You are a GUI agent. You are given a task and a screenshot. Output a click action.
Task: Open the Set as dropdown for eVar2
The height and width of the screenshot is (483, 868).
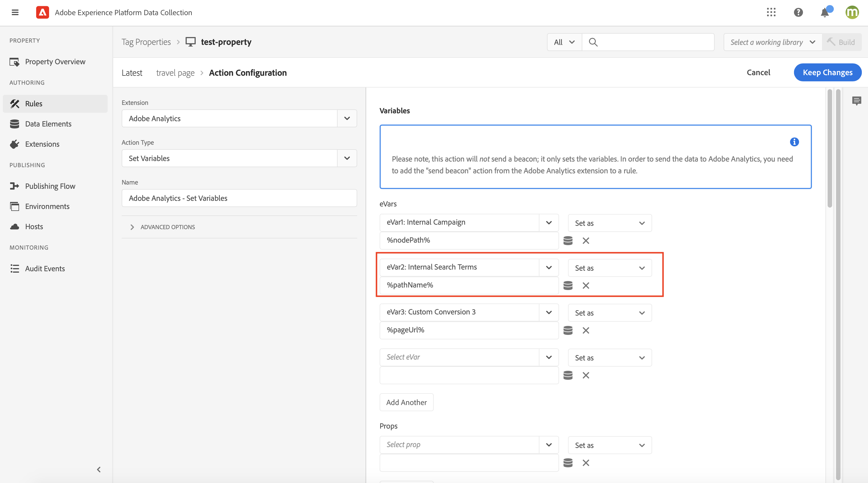(x=610, y=268)
